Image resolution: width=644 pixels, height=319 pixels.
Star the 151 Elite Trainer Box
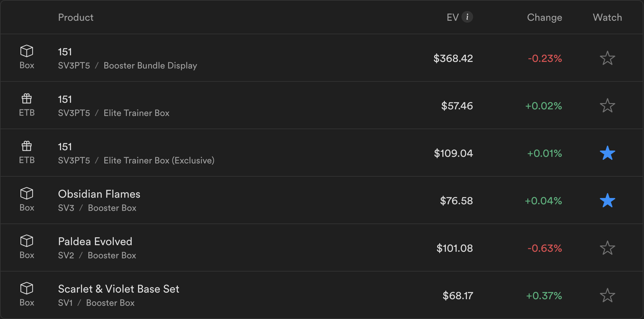point(607,106)
